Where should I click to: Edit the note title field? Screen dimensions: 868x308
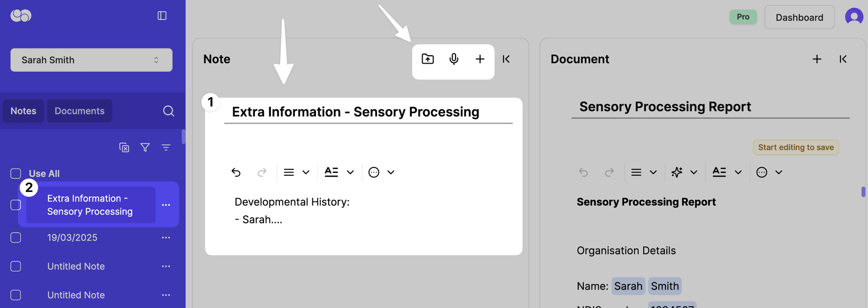tap(368, 112)
